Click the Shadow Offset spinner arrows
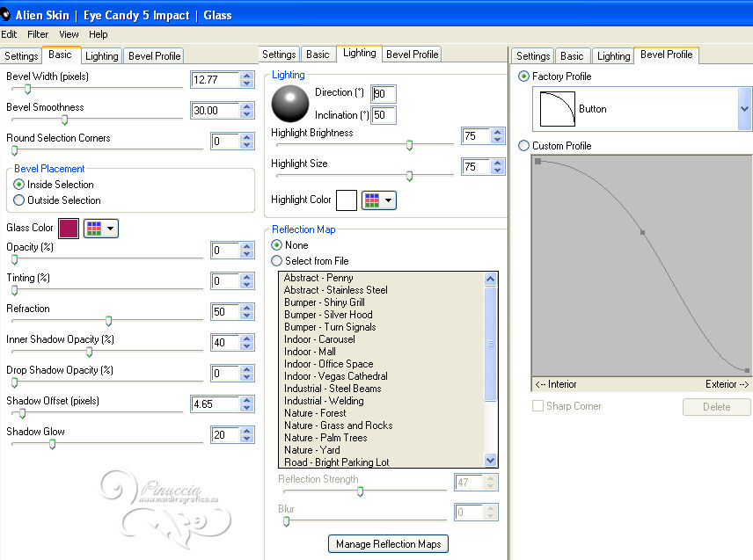 (247, 404)
